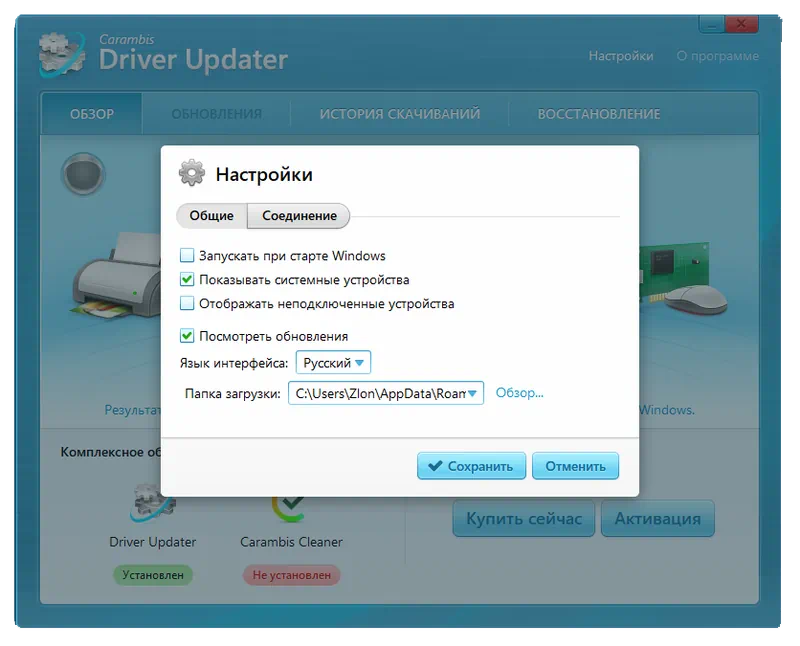The image size is (800, 646).
Task: Minimize the Driver Updater window
Action: coord(711,24)
